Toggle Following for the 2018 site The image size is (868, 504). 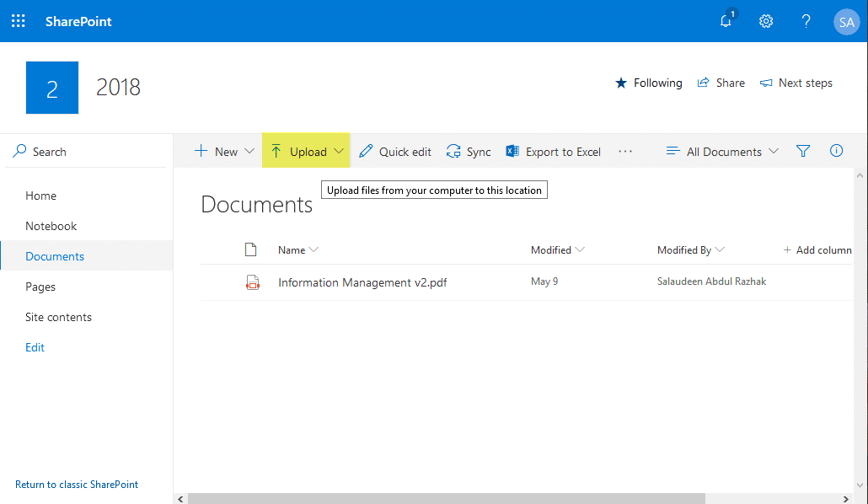[x=649, y=83]
